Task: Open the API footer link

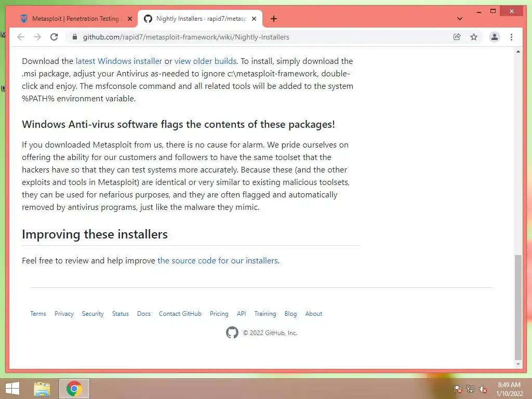Action: [x=241, y=314]
